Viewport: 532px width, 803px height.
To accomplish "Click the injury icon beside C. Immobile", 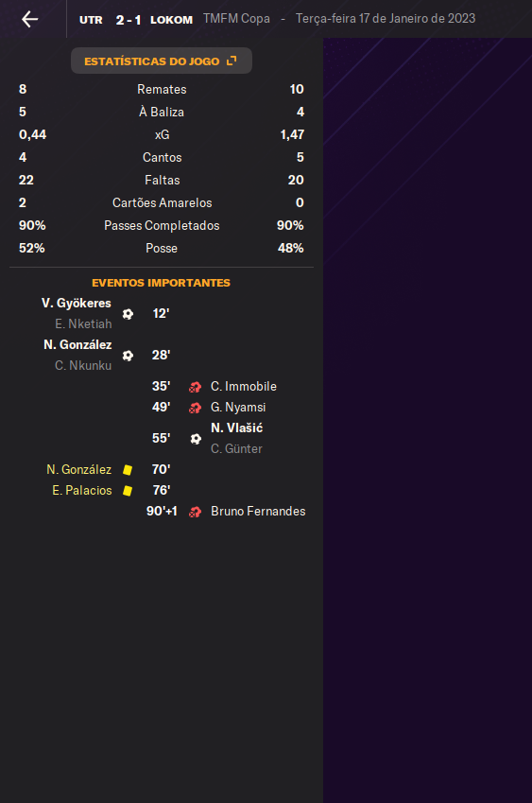I will (195, 387).
